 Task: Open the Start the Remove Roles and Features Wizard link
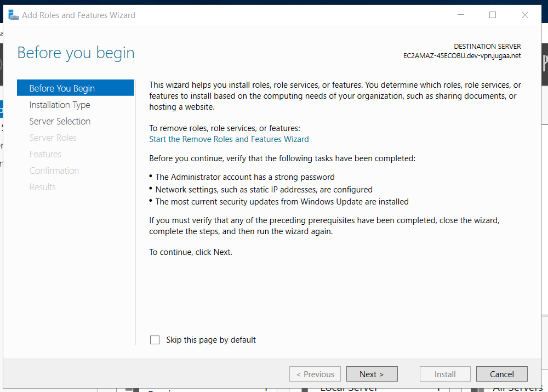(x=229, y=139)
